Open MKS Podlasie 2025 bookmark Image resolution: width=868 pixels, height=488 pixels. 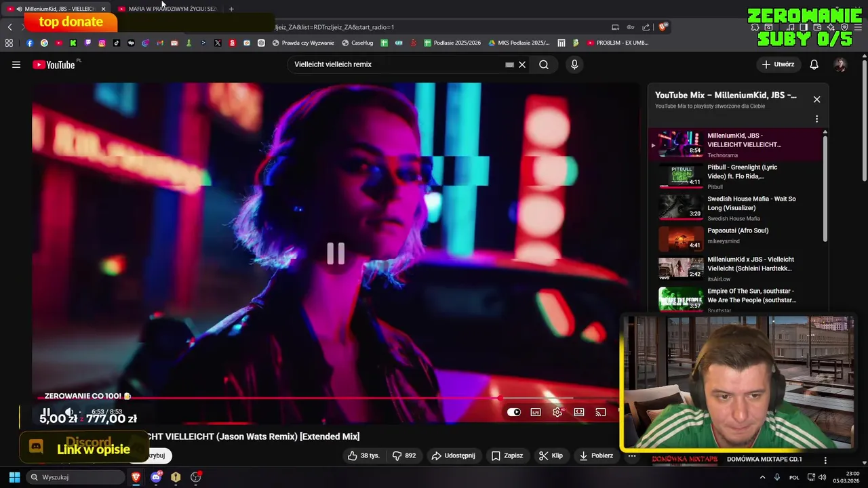click(x=519, y=43)
